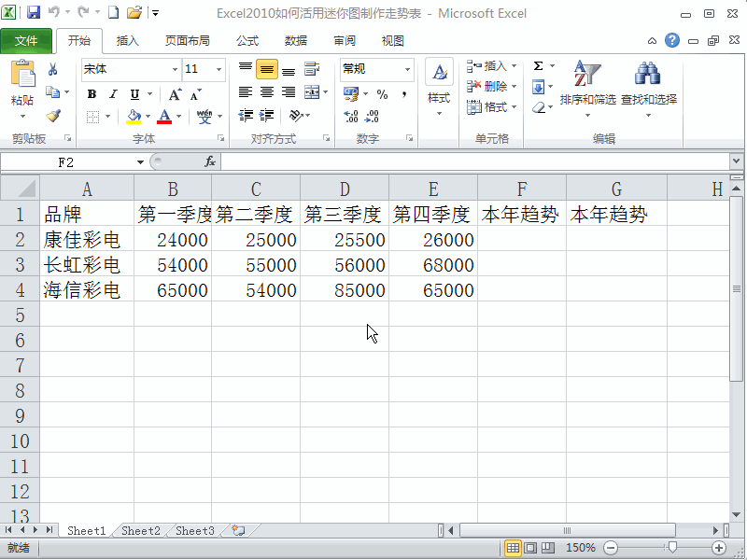The image size is (747, 560).
Task: Click the phonetic guide wén icon
Action: [x=204, y=116]
